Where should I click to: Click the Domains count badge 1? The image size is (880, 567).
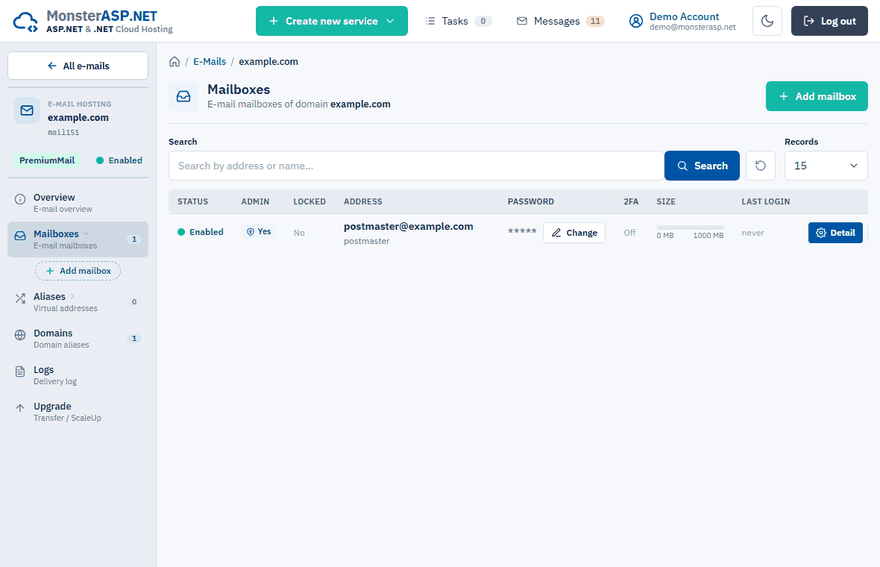(x=134, y=339)
